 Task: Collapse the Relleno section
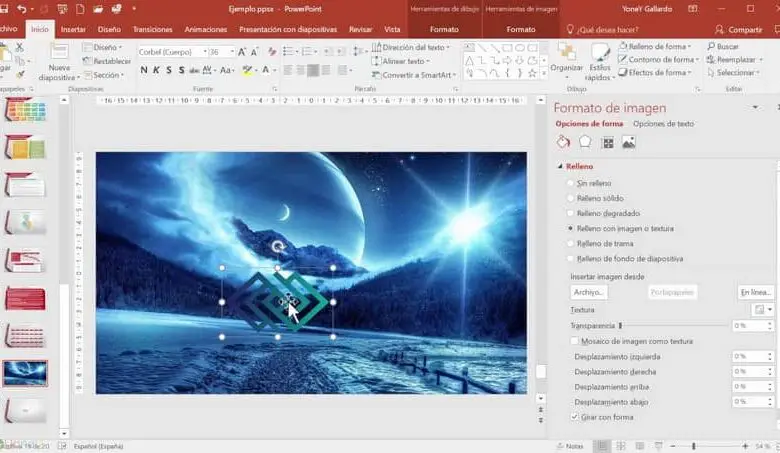point(561,167)
